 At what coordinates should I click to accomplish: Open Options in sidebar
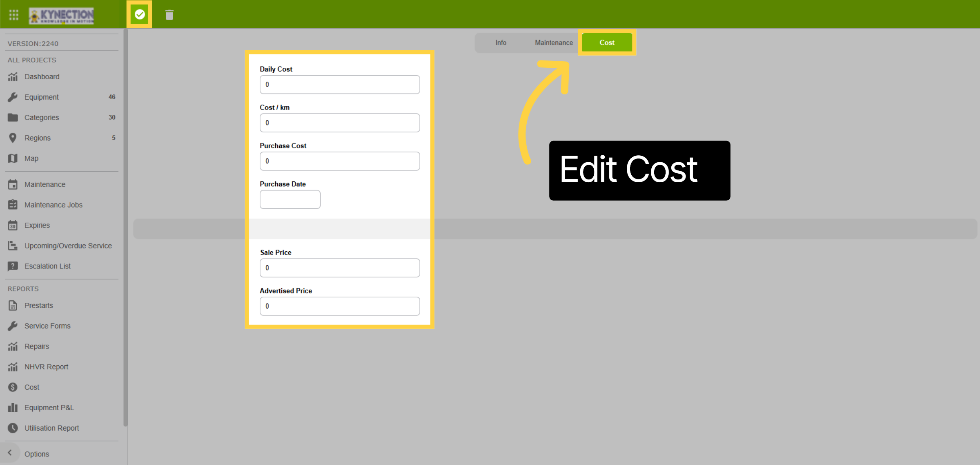37,454
